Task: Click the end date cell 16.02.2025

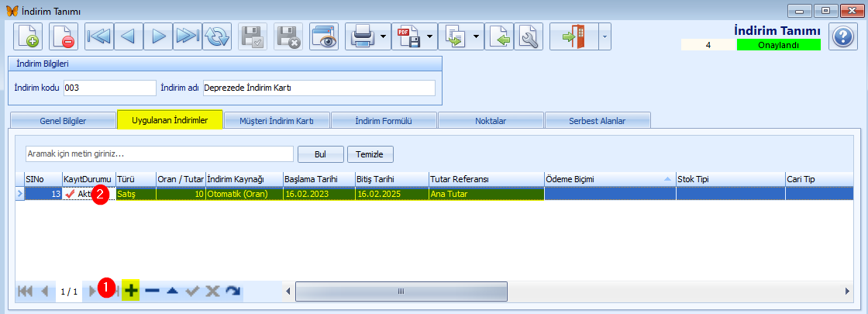Action: pos(391,194)
